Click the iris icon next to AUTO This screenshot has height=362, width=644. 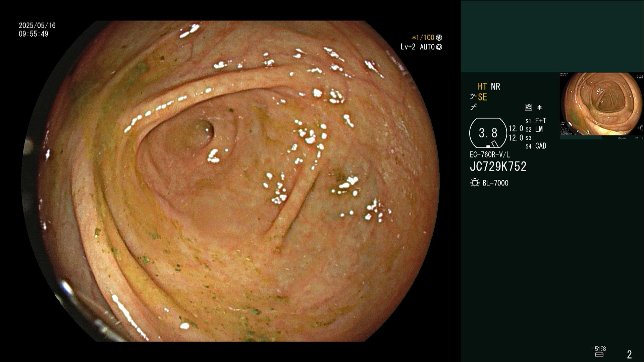pos(439,47)
